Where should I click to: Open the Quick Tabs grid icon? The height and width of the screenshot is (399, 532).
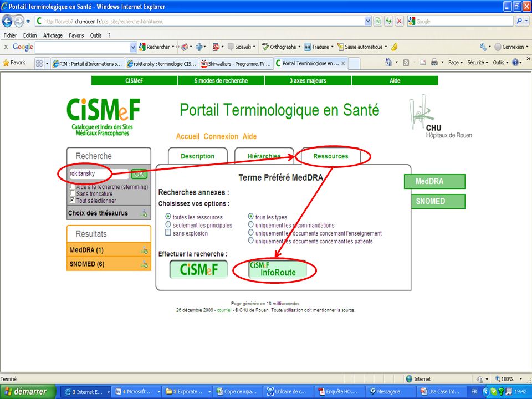(x=39, y=63)
